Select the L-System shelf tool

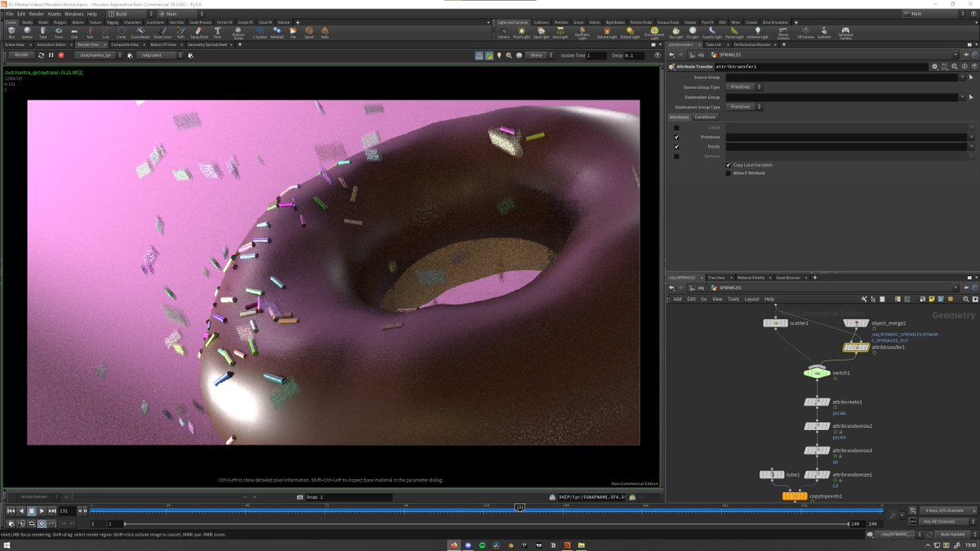click(260, 33)
